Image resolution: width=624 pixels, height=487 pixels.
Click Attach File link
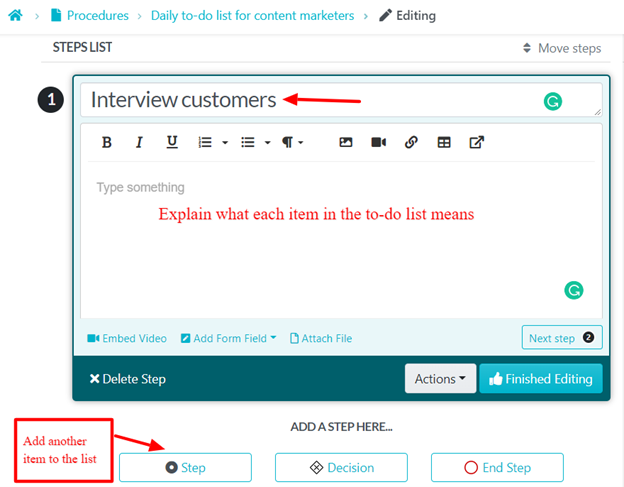321,338
